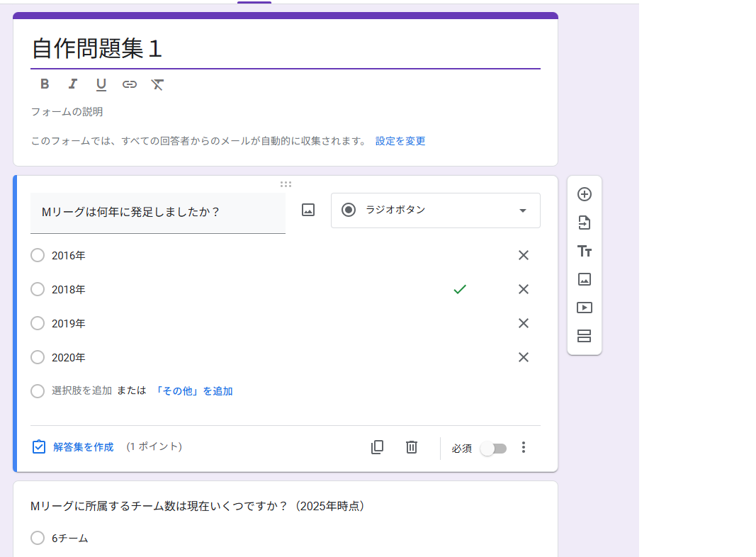Edit the 2020年 option text
Viewport: 756px width, 557px height.
[x=69, y=357]
